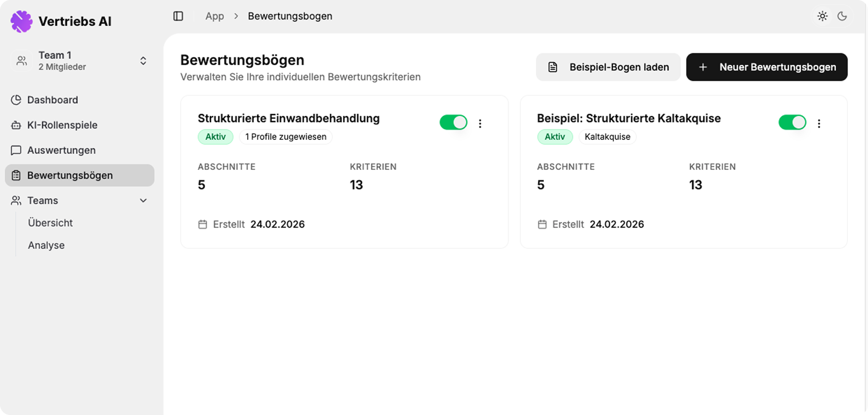The width and height of the screenshot is (868, 415).
Task: Disable the Strukturierte Einwandbehandlung toggle
Action: pos(453,123)
